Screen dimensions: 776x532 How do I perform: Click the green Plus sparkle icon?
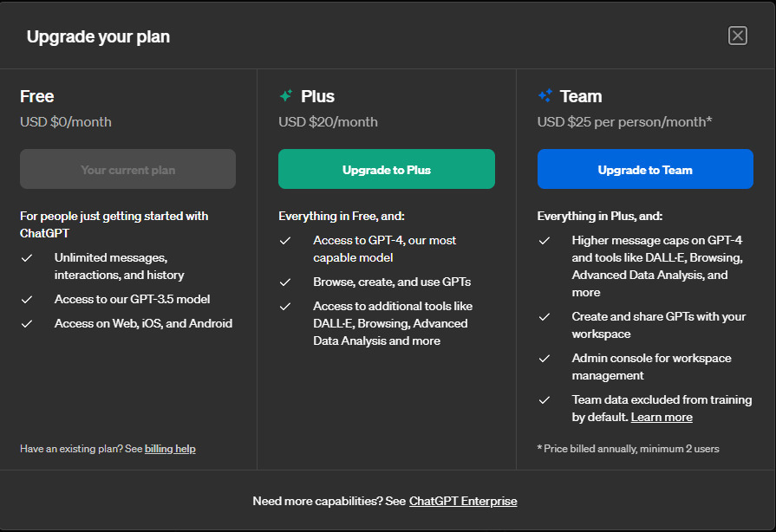(286, 95)
